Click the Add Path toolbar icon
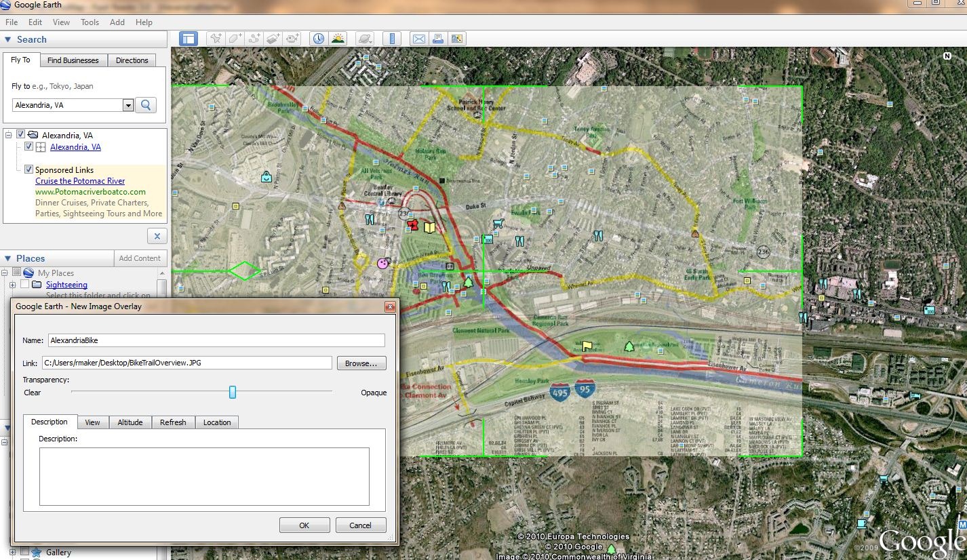 click(x=254, y=39)
